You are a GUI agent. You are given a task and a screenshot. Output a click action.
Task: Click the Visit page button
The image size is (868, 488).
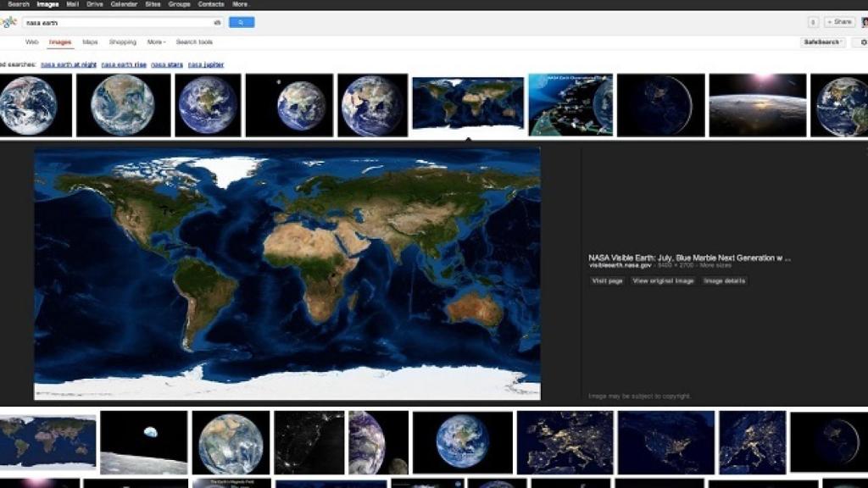(606, 280)
